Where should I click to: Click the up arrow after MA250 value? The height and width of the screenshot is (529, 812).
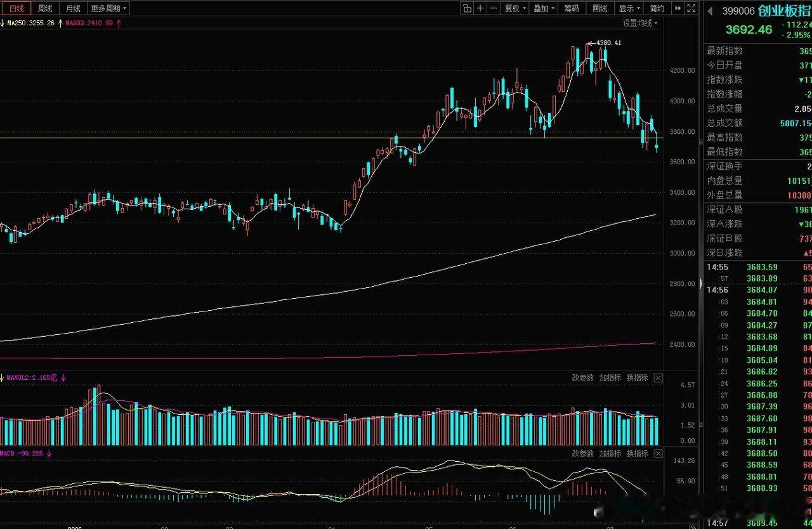click(x=60, y=23)
